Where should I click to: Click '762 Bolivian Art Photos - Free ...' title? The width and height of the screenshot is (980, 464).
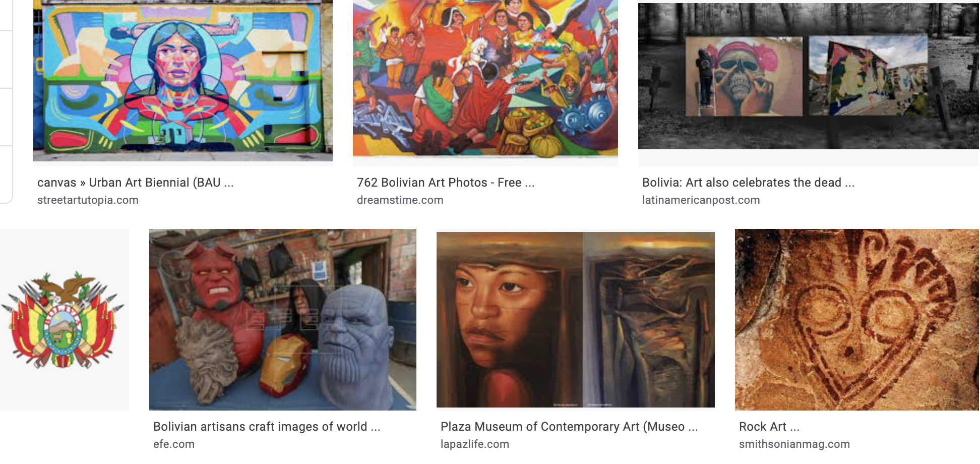coord(446,183)
